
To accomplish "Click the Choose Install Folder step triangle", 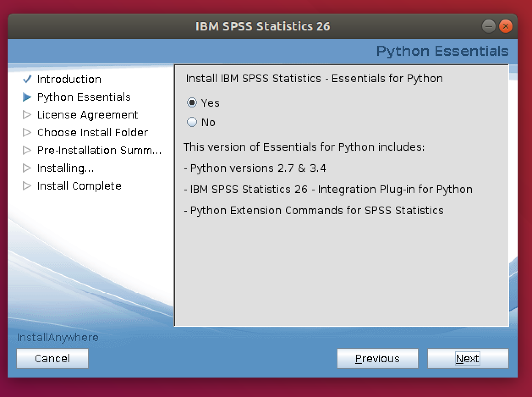I will coord(27,132).
